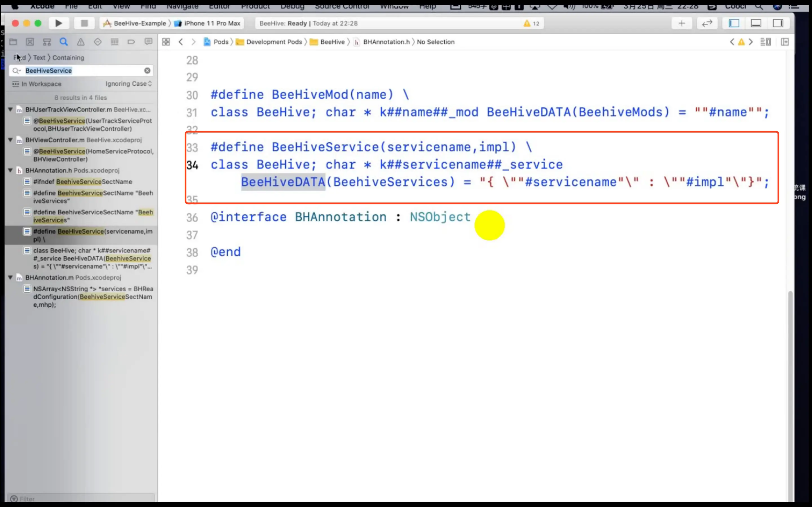Click the Library plus button
Image resolution: width=812 pixels, height=507 pixels.
point(681,23)
